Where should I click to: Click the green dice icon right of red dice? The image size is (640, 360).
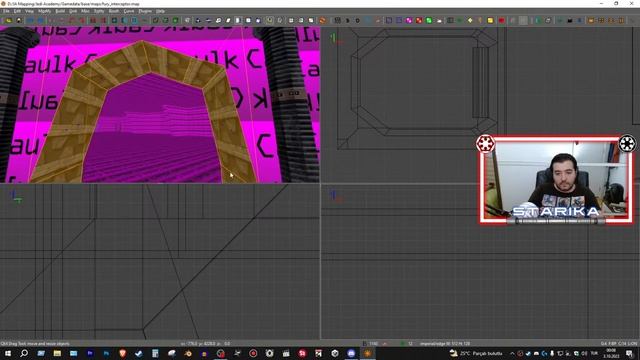pos(429,20)
